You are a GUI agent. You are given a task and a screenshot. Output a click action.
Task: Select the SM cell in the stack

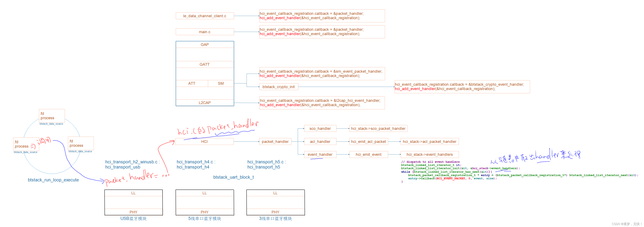(x=221, y=83)
